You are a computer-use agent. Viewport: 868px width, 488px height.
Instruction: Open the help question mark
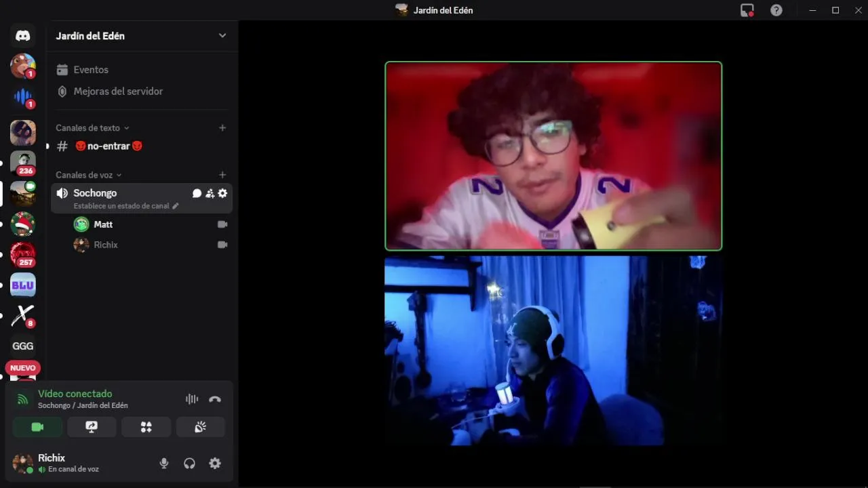(x=776, y=10)
